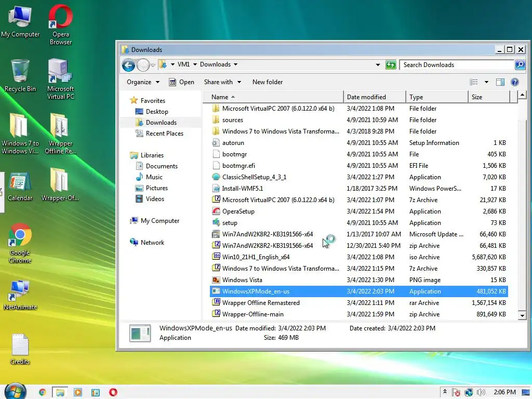This screenshot has width=532, height=399.
Task: Toggle the preview pane button
Action: coord(500,82)
